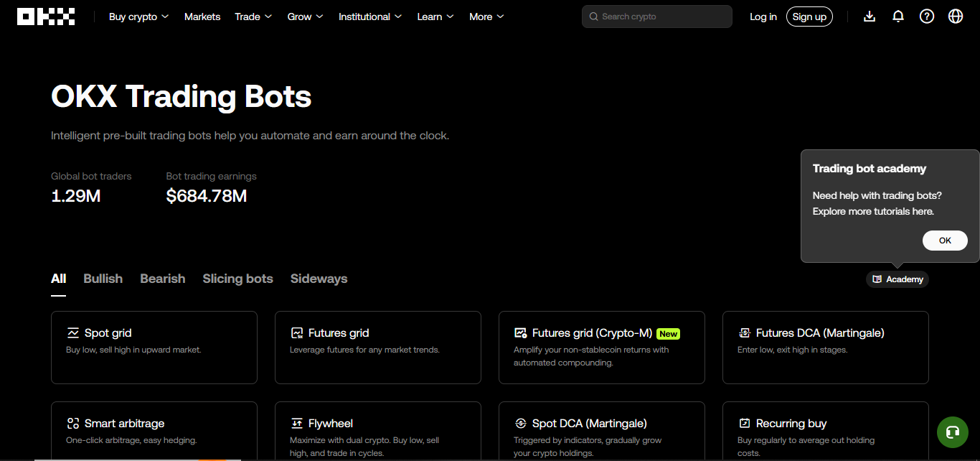
Task: Click the New badge on Futures grid (Crypto-M)
Action: coord(668,334)
